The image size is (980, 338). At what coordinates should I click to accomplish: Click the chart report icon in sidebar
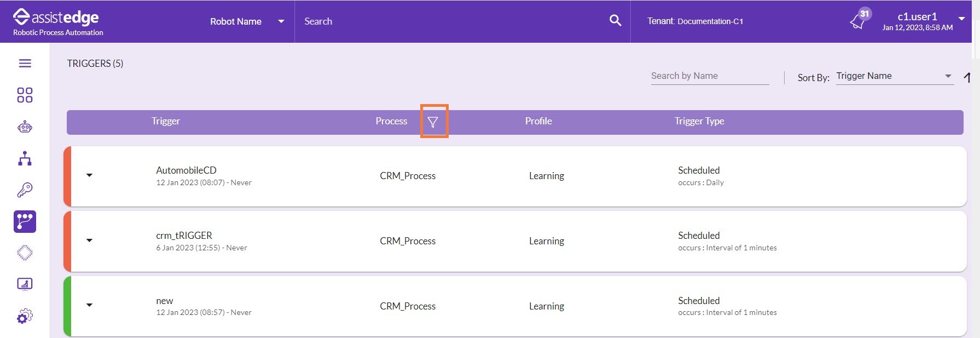tap(25, 284)
